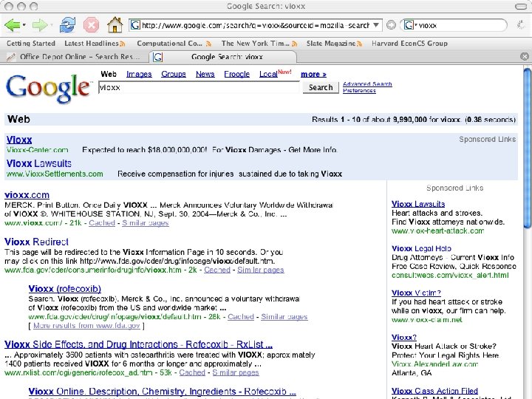Focus the browser address bar URL
The width and height of the screenshot is (532, 399).
(255, 25)
